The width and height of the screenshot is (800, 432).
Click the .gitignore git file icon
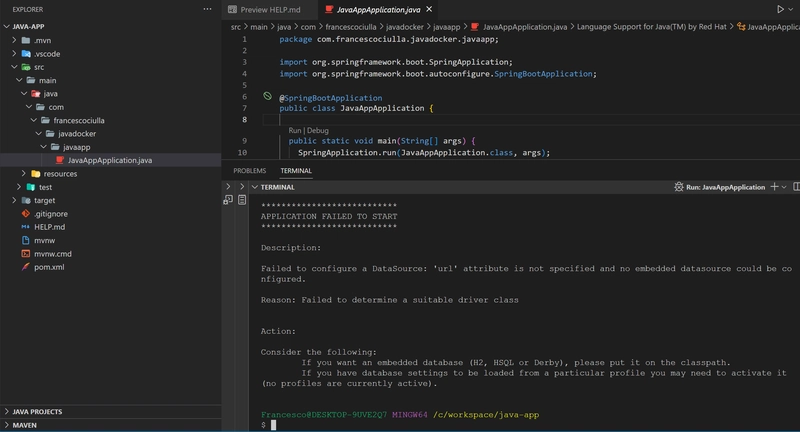[26, 213]
